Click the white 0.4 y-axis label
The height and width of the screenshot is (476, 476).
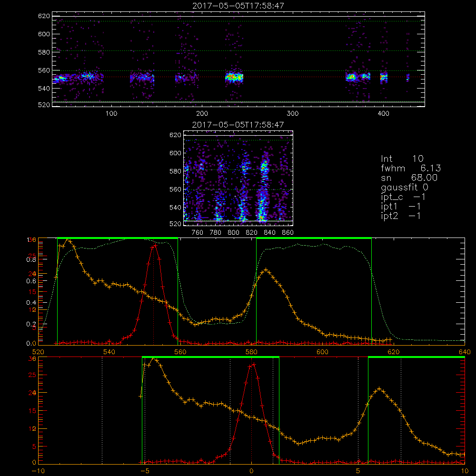tap(31, 303)
